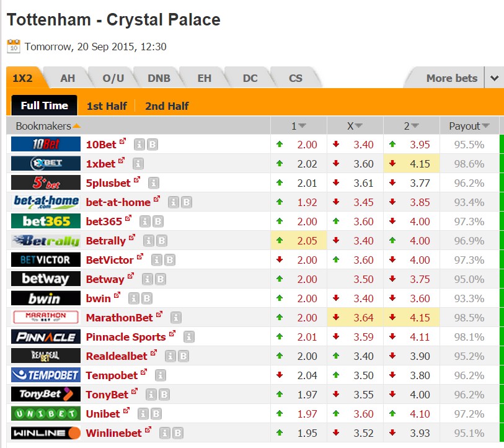
Task: Click the calendar icon beside match date
Action: click(14, 47)
